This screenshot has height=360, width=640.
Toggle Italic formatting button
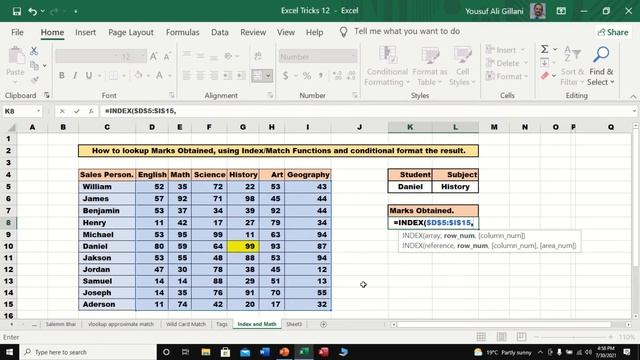(75, 76)
